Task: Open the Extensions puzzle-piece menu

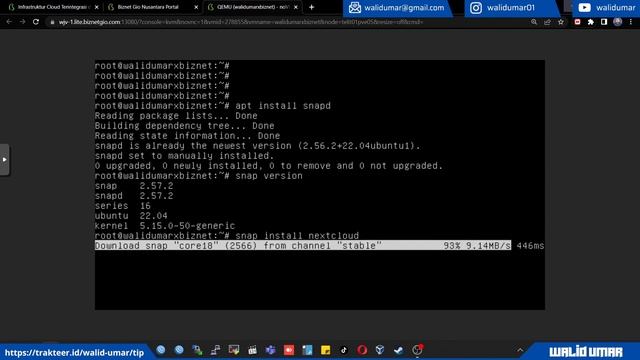Action: tap(591, 22)
